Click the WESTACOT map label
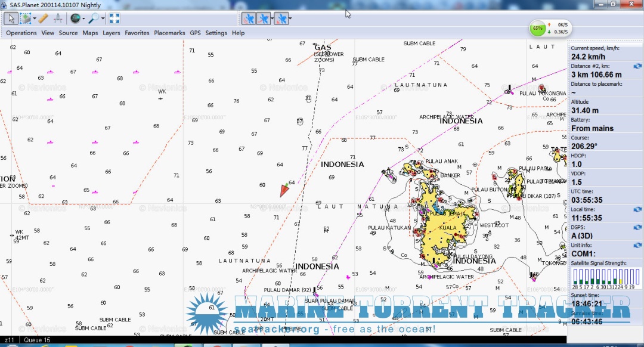Screen dimensions: 644x347 click(x=494, y=225)
